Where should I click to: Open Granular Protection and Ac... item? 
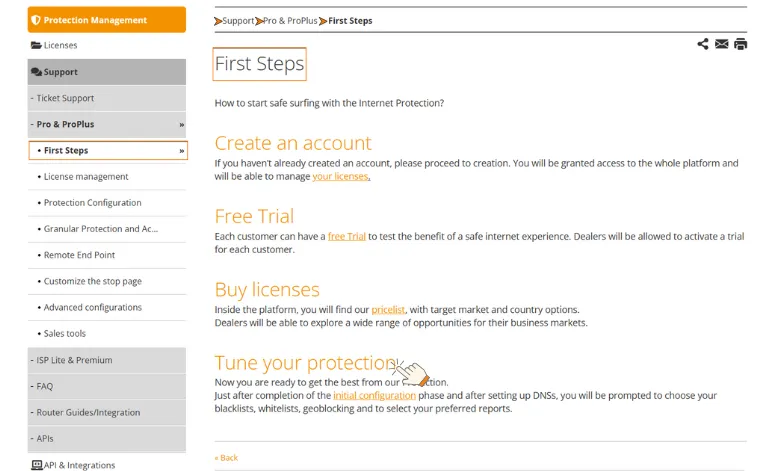click(107, 229)
